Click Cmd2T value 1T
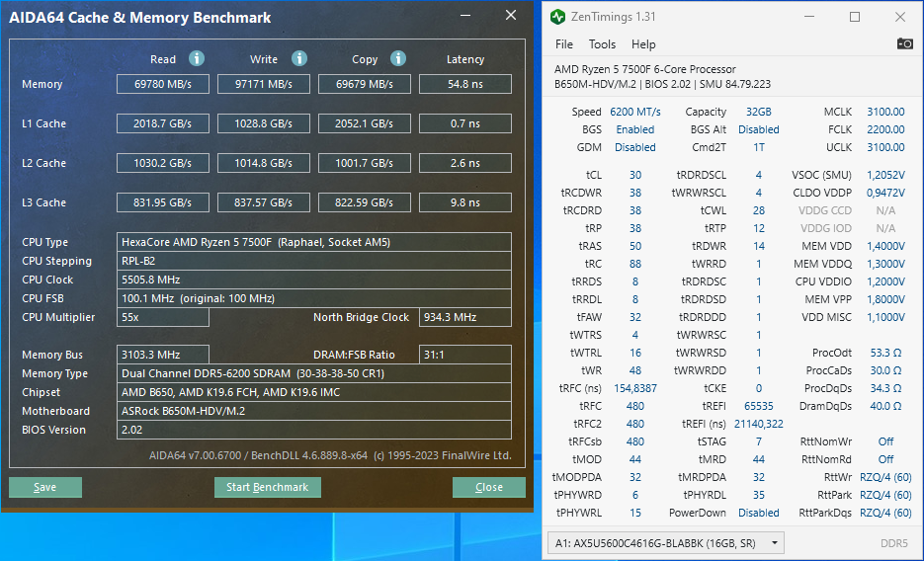The height and width of the screenshot is (561, 924). pyautogui.click(x=759, y=147)
